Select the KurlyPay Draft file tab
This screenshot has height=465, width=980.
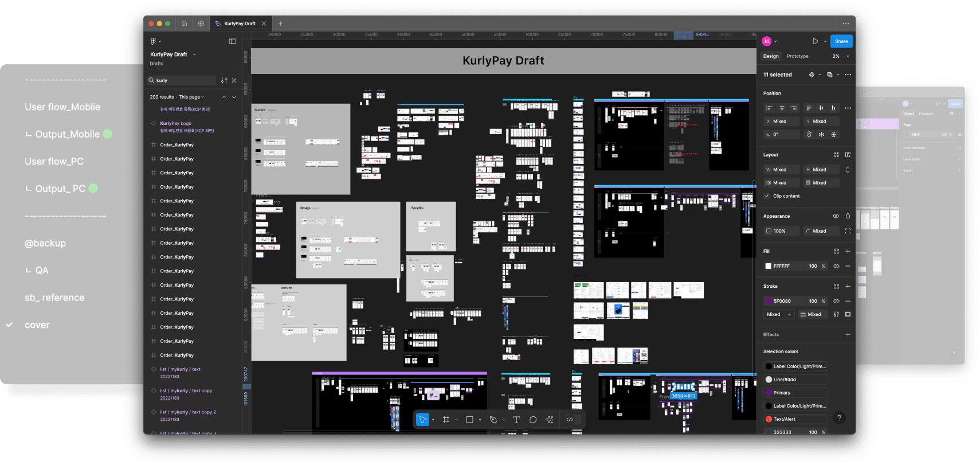tap(240, 24)
